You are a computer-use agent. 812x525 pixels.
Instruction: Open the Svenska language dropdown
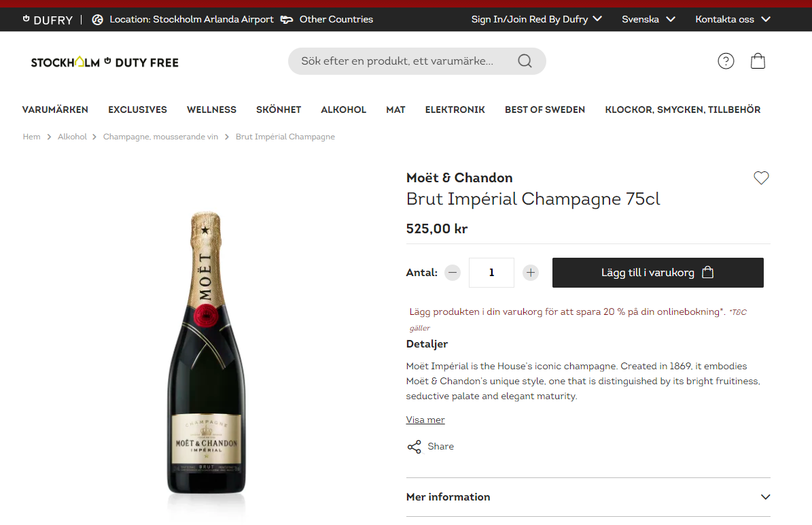[648, 20]
